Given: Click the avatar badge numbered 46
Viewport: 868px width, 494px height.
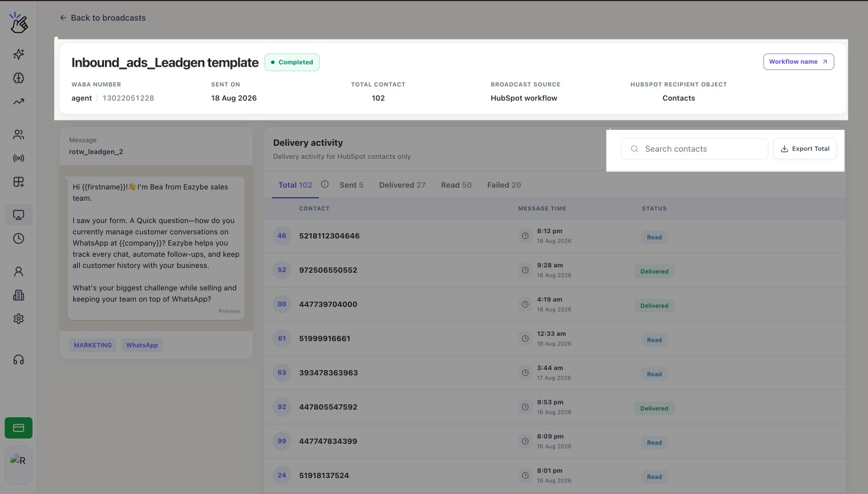Looking at the screenshot, I should click(282, 236).
